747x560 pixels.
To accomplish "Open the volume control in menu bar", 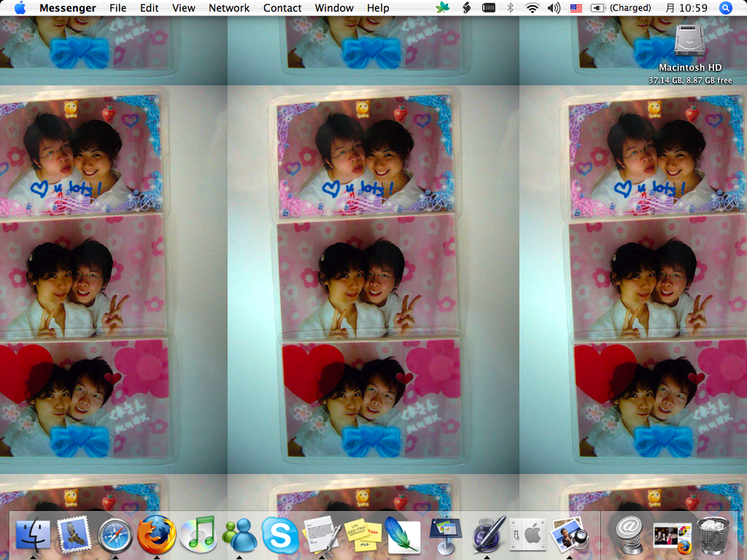I will click(554, 7).
